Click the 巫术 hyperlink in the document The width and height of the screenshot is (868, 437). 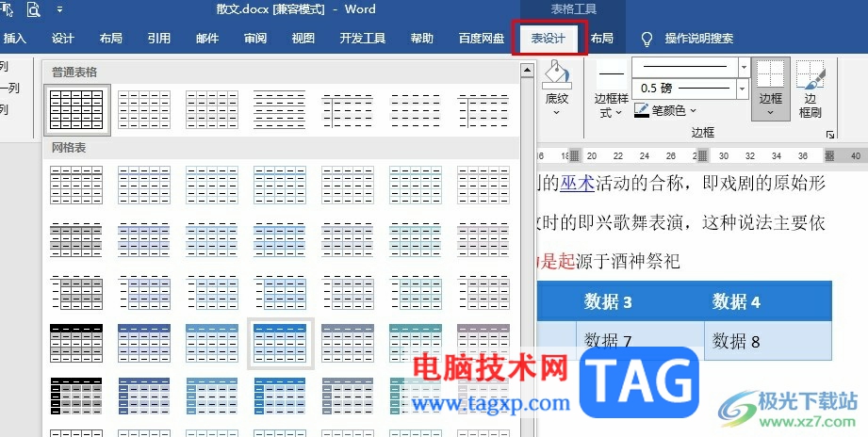(x=576, y=183)
